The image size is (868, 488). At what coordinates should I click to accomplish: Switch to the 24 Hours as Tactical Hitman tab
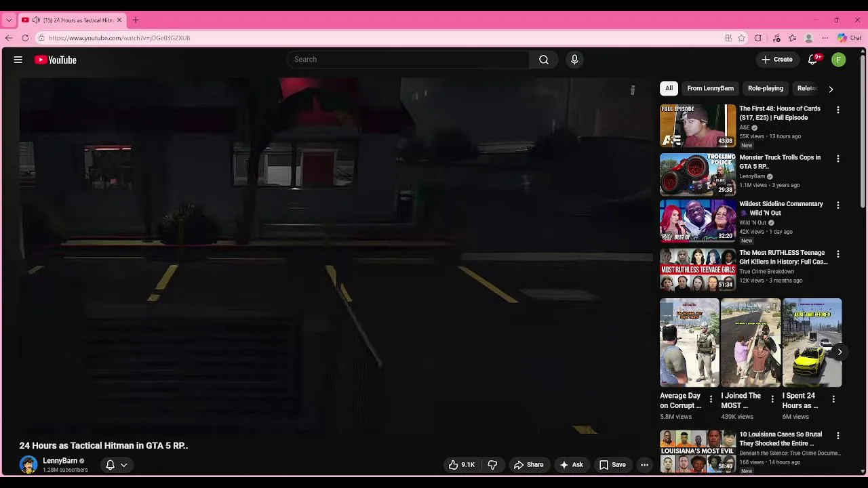click(x=71, y=20)
